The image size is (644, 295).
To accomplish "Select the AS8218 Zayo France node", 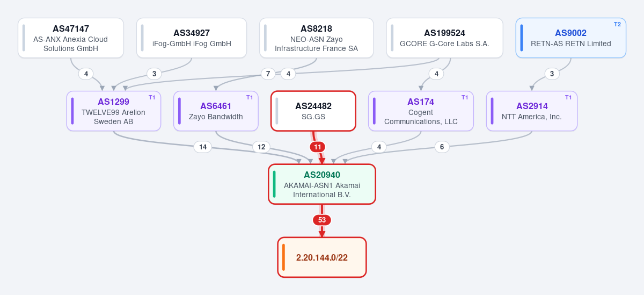I will 316,38.
